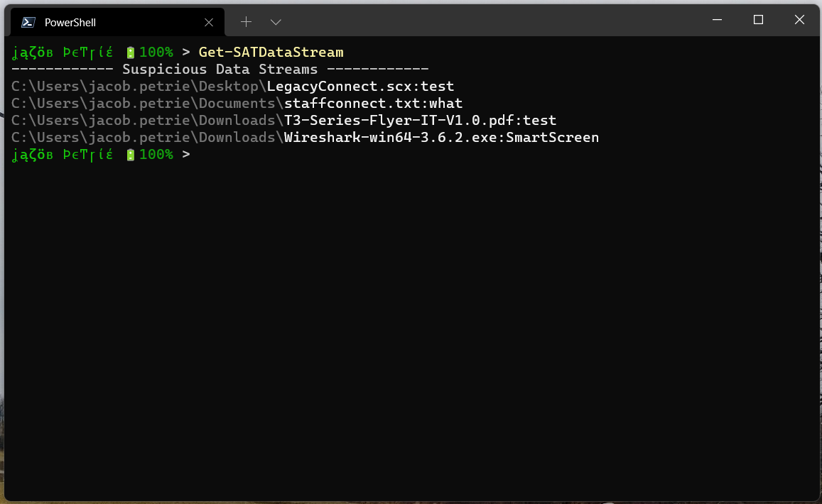Image resolution: width=822 pixels, height=504 pixels.
Task: Click the Suspicious Data Streams header
Action: point(220,68)
